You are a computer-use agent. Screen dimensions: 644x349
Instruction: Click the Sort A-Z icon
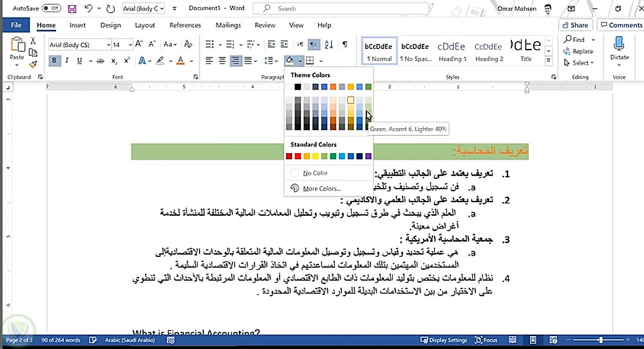coord(329,44)
